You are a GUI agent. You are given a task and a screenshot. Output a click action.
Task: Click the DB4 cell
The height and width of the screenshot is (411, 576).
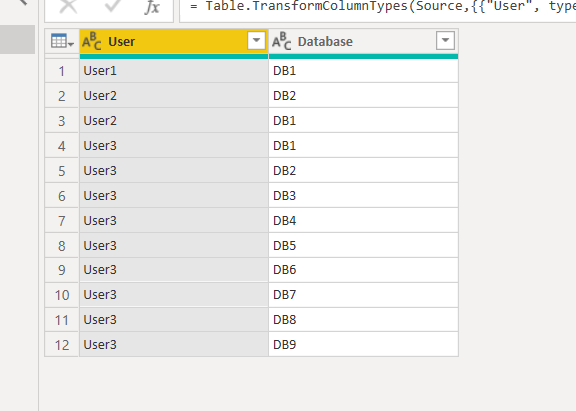[x=363, y=221]
